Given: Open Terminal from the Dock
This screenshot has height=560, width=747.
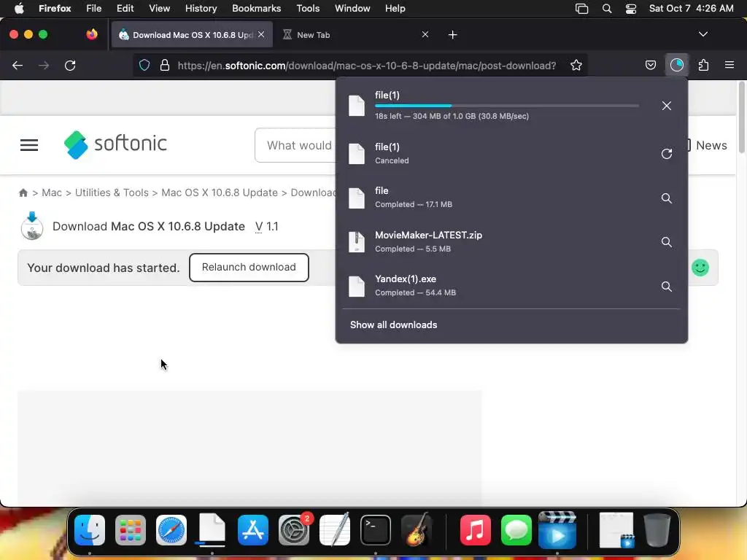Looking at the screenshot, I should coord(376,530).
